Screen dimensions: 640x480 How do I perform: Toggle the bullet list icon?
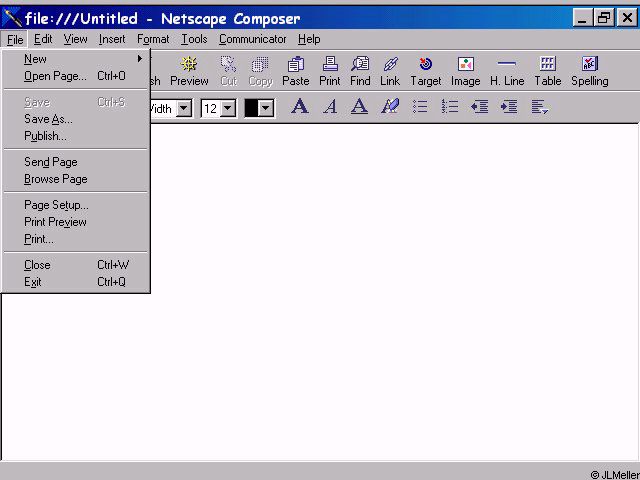pyautogui.click(x=420, y=107)
